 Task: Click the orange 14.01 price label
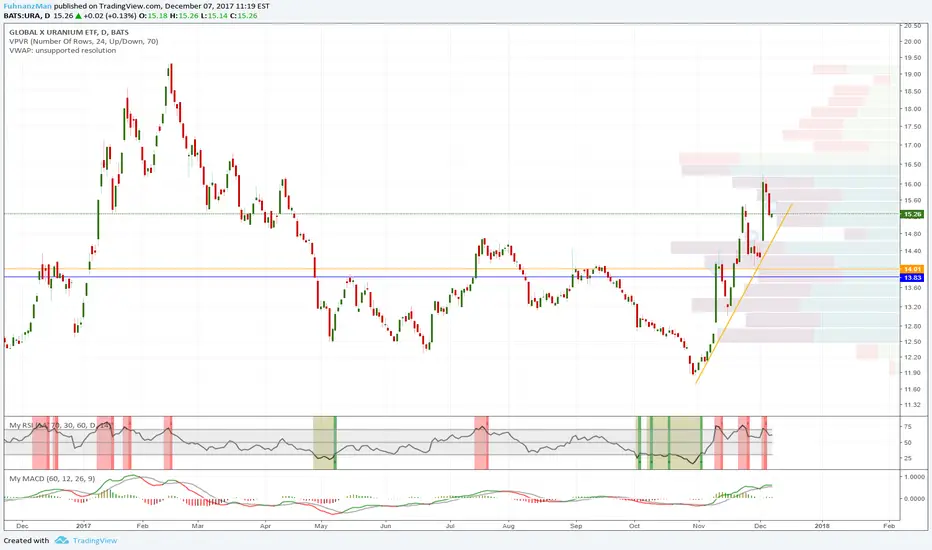tap(912, 269)
